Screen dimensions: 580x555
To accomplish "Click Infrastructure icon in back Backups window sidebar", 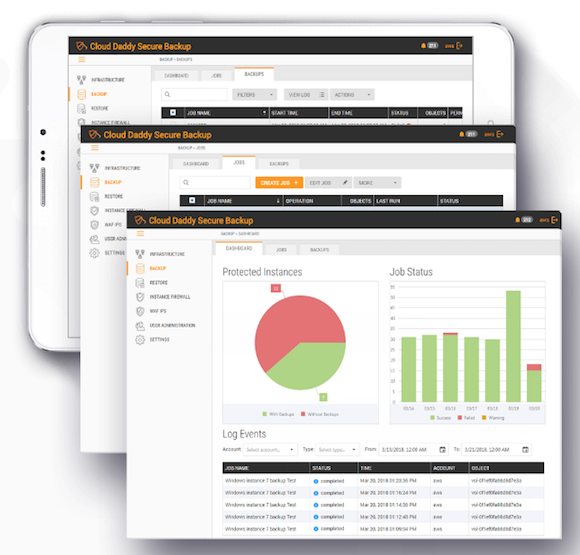I will coord(81,80).
